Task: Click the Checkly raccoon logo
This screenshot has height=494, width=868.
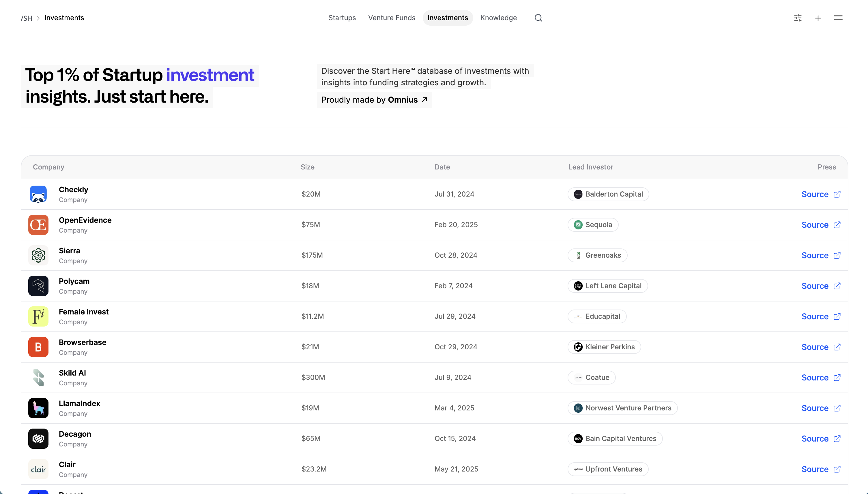Action: 38,195
